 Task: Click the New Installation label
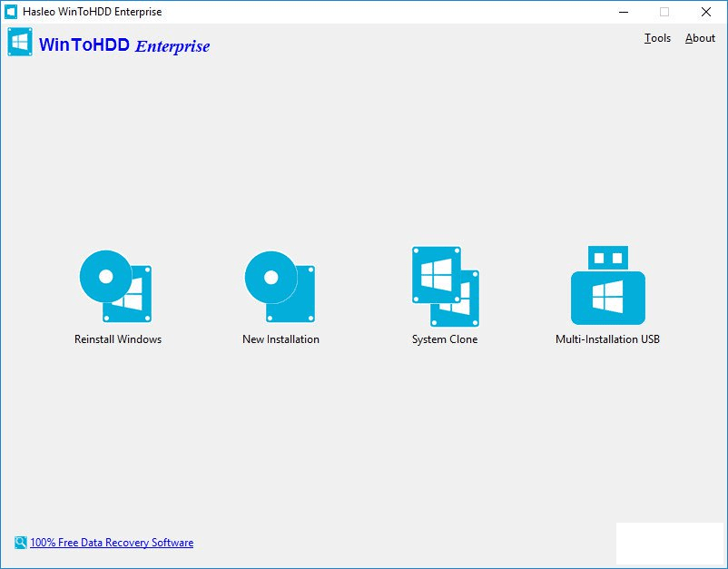point(280,339)
